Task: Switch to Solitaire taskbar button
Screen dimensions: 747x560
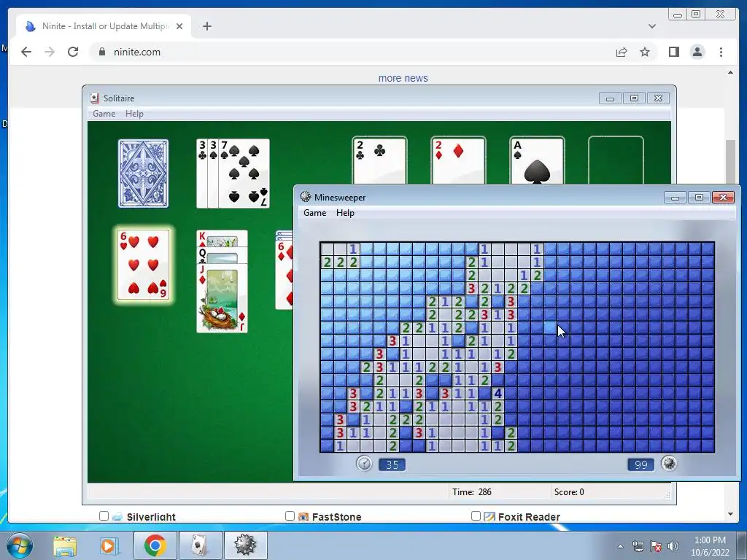Action: click(200, 545)
